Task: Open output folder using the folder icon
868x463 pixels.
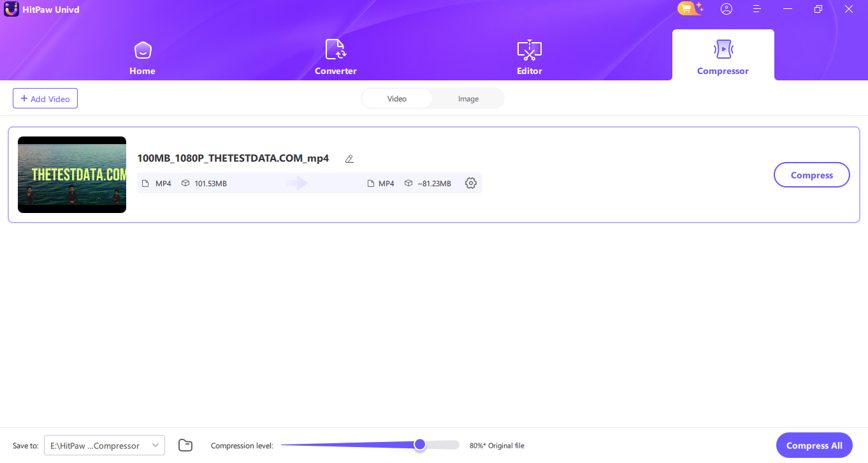Action: click(185, 445)
